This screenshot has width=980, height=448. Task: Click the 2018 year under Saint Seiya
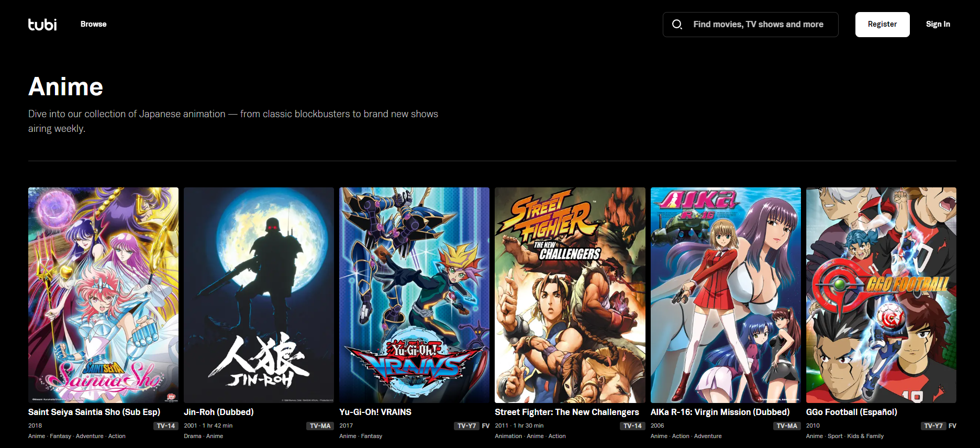click(35, 425)
